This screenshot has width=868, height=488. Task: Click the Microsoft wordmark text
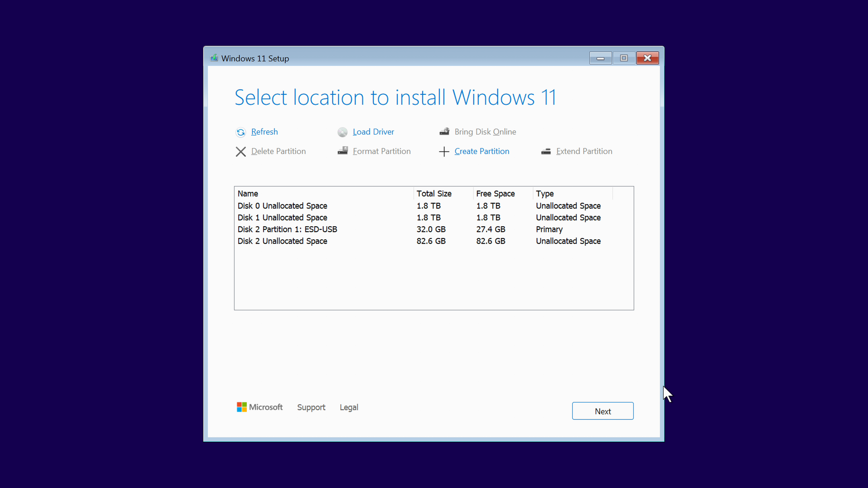(x=266, y=407)
